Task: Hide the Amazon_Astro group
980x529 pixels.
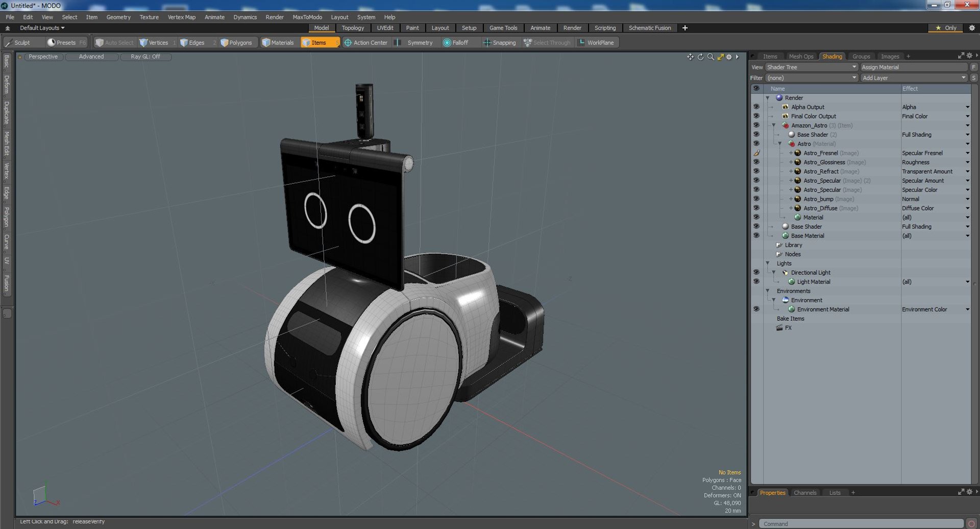Action: 756,126
